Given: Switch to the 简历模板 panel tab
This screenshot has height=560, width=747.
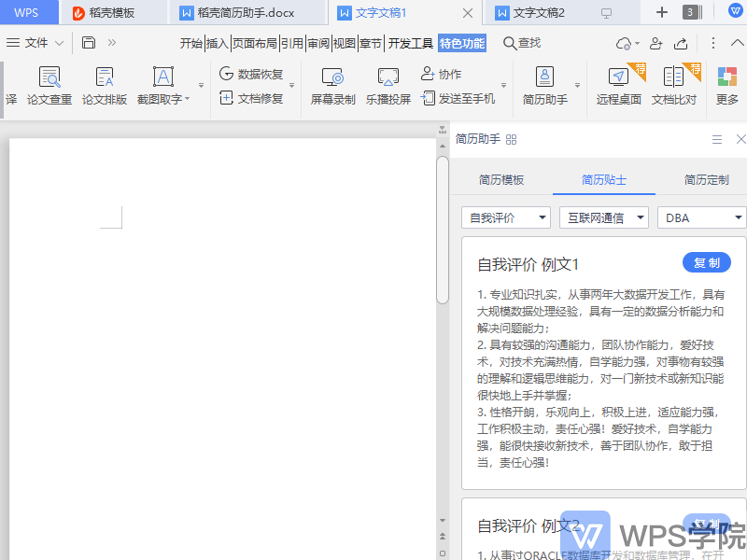Looking at the screenshot, I should (x=501, y=179).
